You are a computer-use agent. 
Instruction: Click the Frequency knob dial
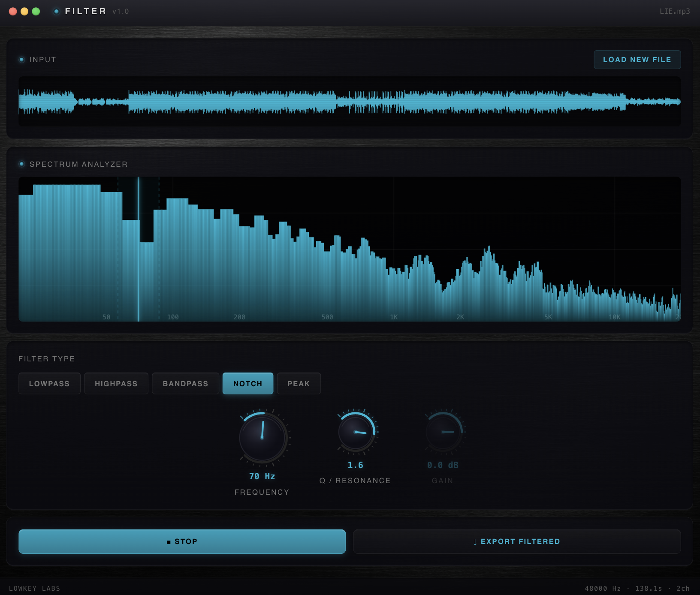(262, 438)
